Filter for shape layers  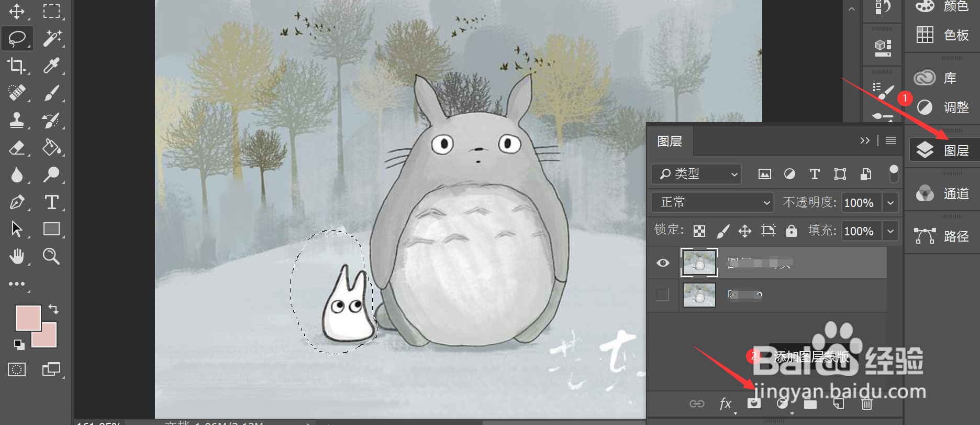[840, 174]
